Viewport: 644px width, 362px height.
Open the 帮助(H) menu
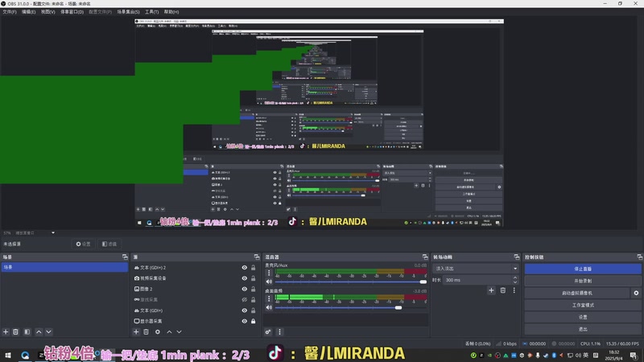click(x=171, y=12)
